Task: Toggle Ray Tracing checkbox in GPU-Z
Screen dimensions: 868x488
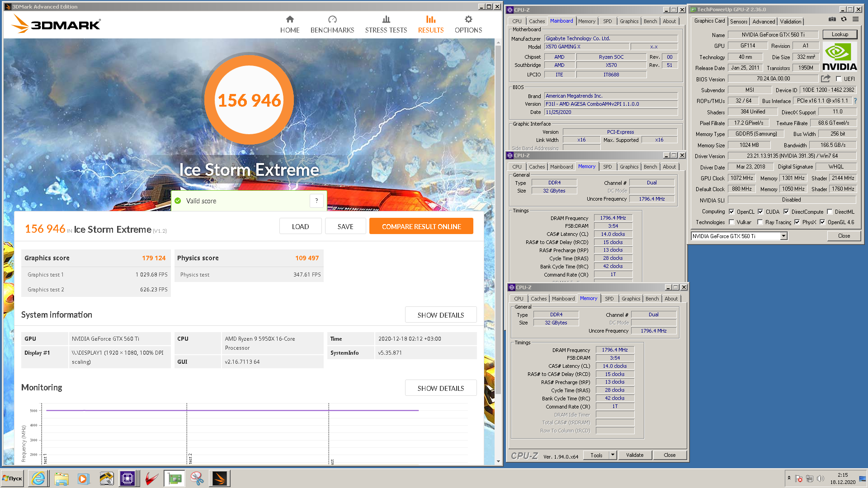Action: click(x=760, y=222)
